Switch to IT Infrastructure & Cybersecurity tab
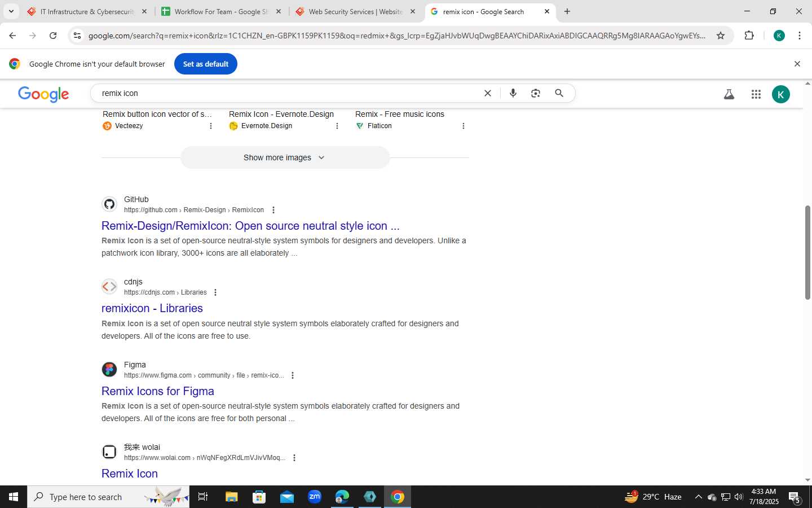Screen dimensions: 812x508 87,11
